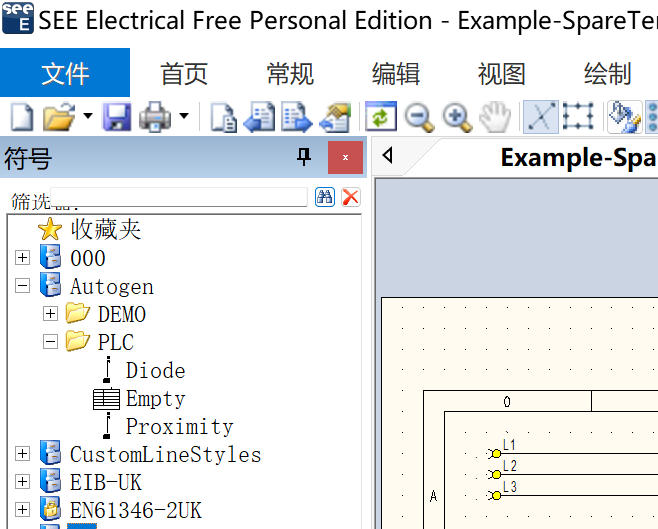
Task: Click the Empty table symbol icon
Action: [107, 399]
